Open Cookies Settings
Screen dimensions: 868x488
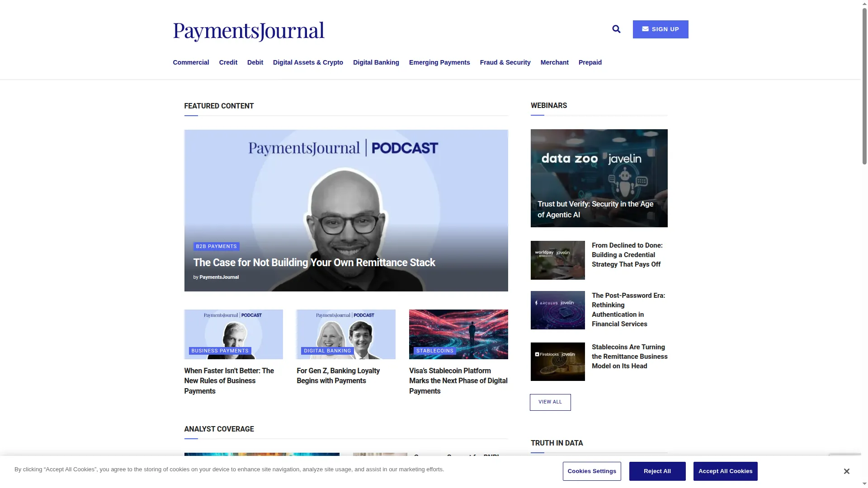pyautogui.click(x=592, y=471)
